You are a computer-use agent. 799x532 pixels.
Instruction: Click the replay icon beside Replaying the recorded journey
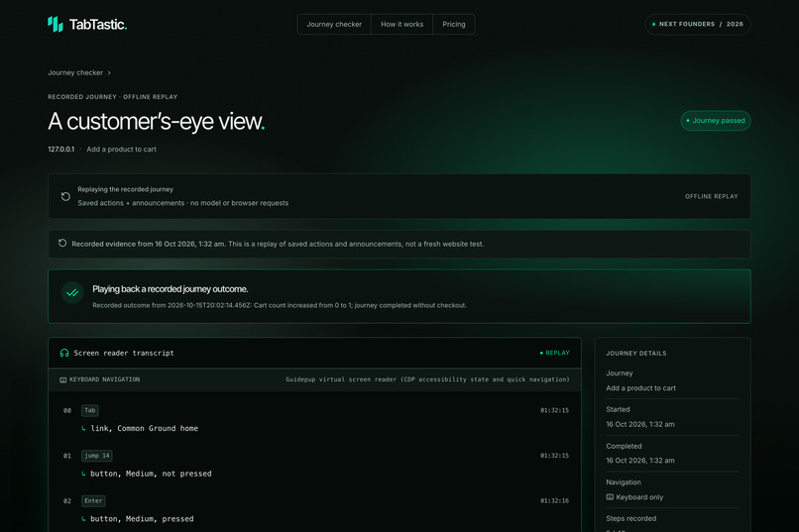(x=65, y=196)
